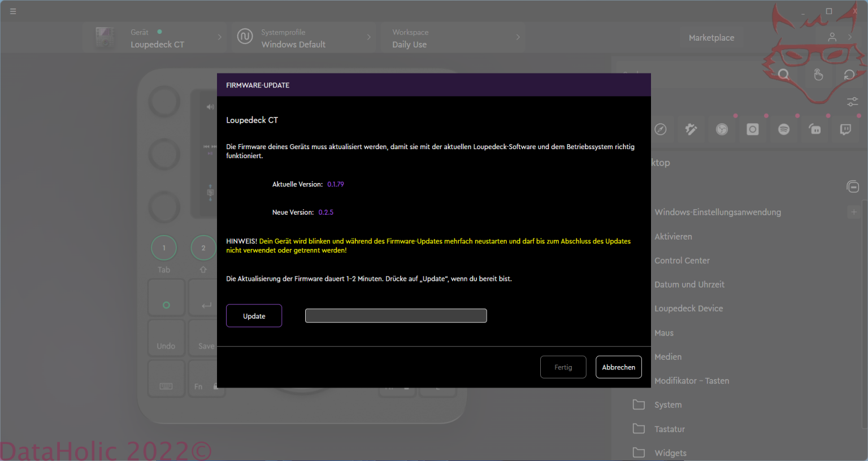Maximize the Loupedeck window
The width and height of the screenshot is (868, 461).
coord(829,11)
